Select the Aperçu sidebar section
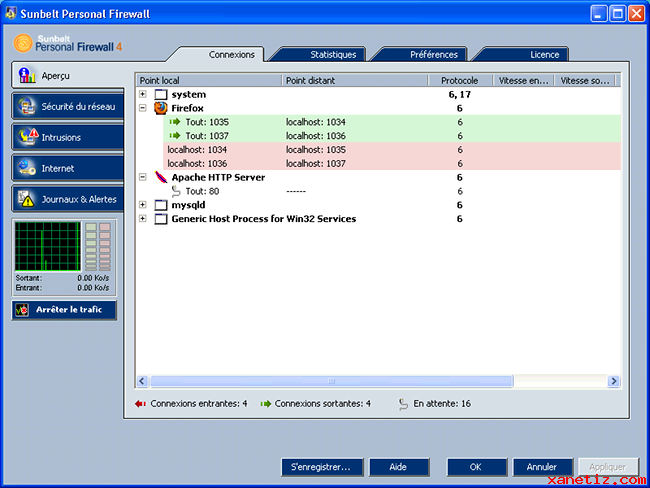Viewport: 650px width, 488px height. click(x=68, y=75)
